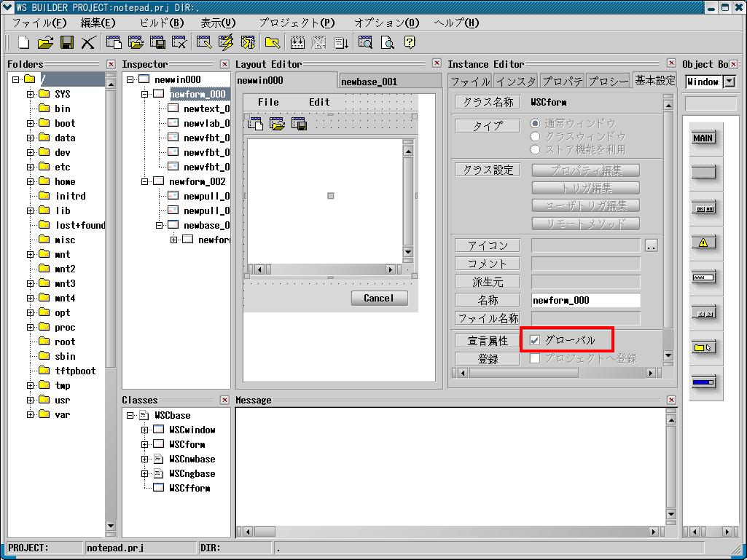Click the yellow folder with pencil icon

273,43
